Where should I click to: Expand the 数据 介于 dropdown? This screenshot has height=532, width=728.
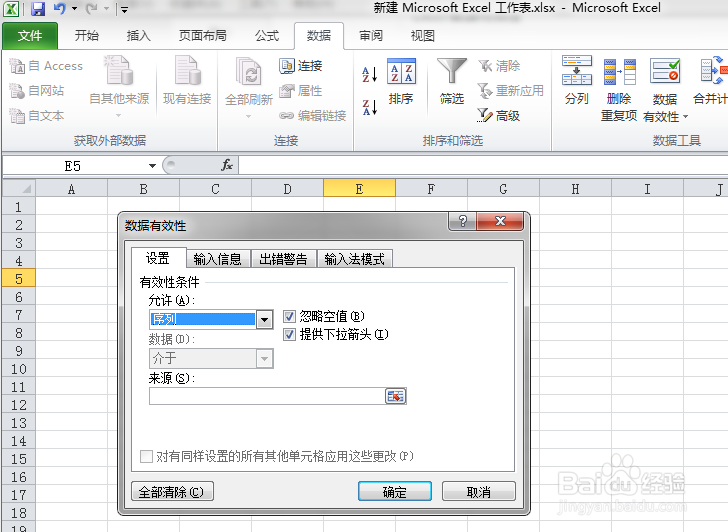[x=265, y=359]
